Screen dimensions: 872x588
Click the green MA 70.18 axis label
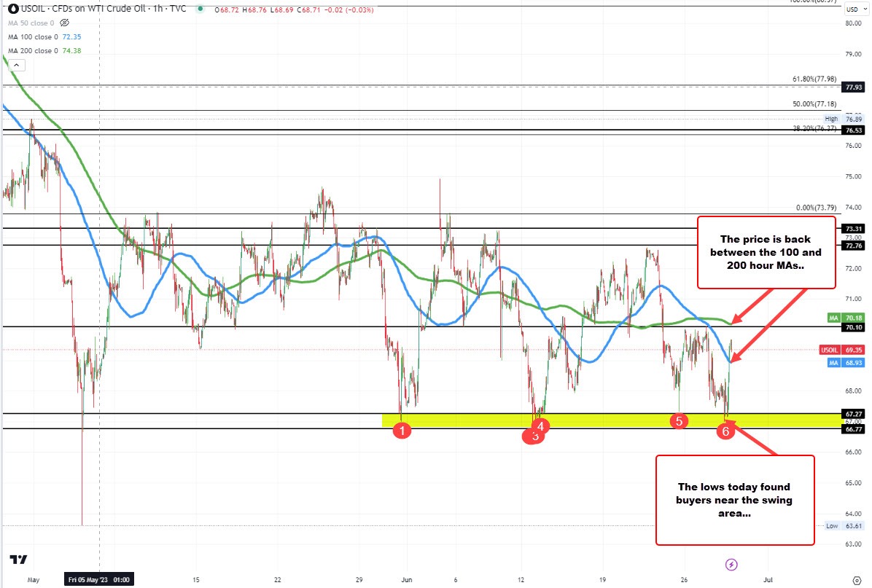click(x=846, y=318)
